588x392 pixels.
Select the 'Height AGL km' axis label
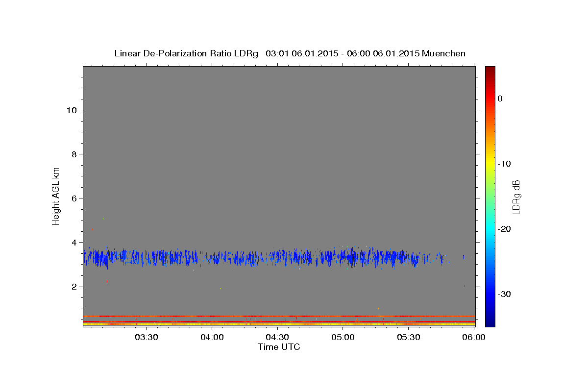56,196
